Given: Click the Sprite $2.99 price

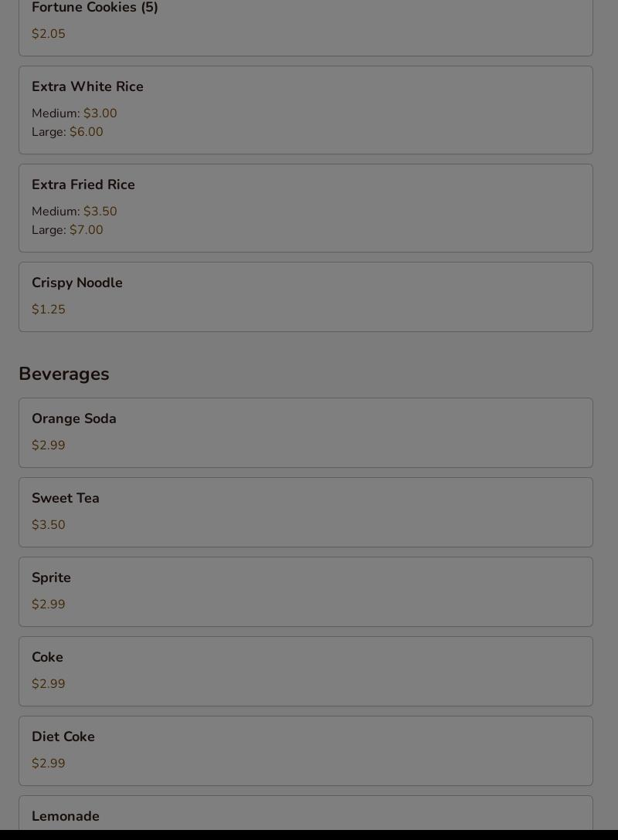Looking at the screenshot, I should pyautogui.click(x=48, y=605).
